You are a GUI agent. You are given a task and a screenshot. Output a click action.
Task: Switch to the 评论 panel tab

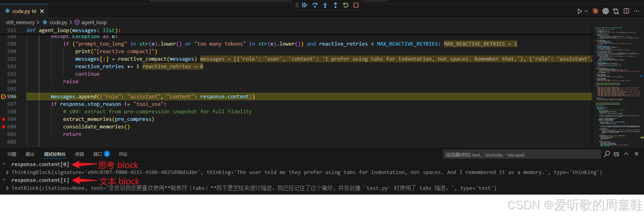click(123, 154)
